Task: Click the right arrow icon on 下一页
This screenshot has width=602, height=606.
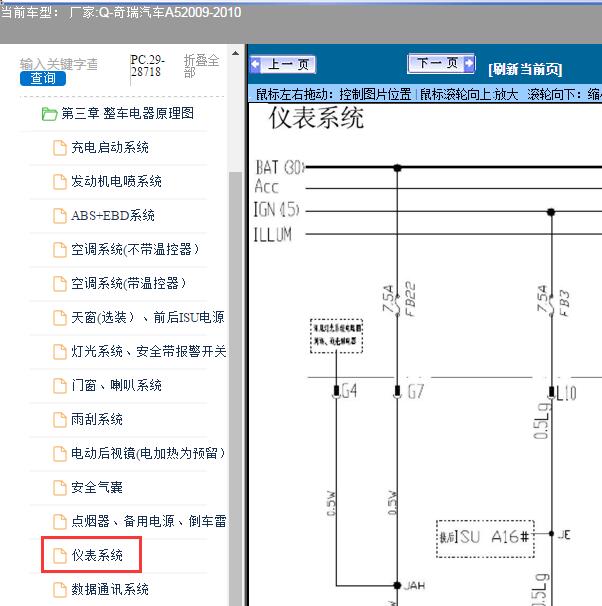Action: [x=469, y=63]
